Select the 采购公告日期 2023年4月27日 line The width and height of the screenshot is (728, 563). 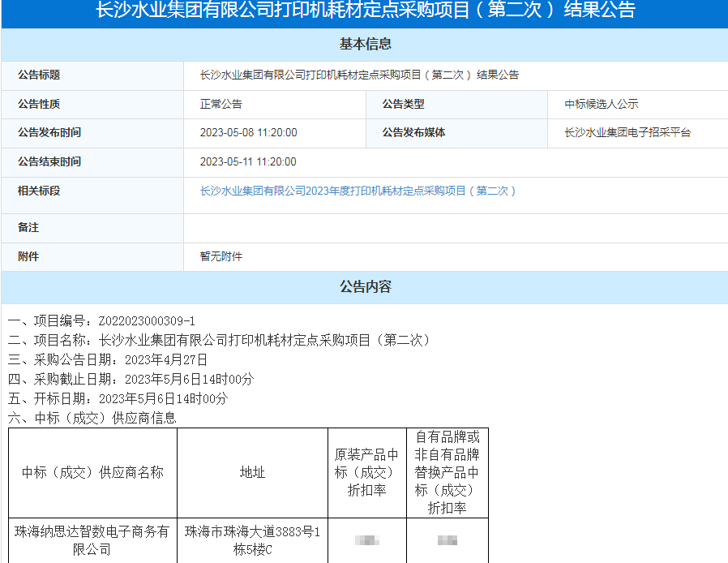pos(108,360)
